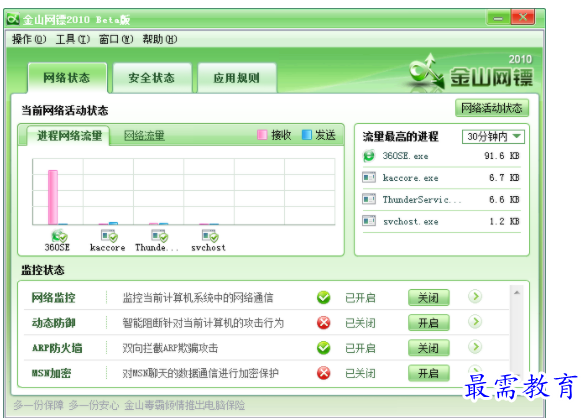586x418 pixels.
Task: Turn on 动态防御 with 开启 button
Action: click(428, 323)
